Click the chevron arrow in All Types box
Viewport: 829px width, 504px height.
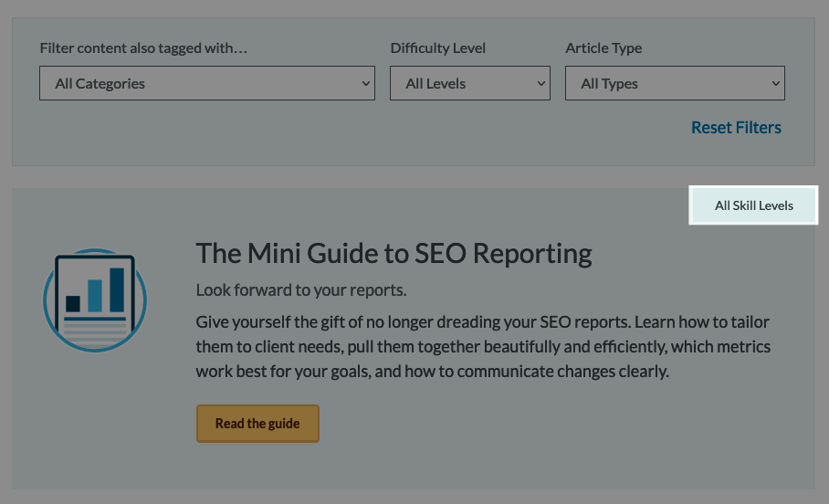click(x=776, y=84)
